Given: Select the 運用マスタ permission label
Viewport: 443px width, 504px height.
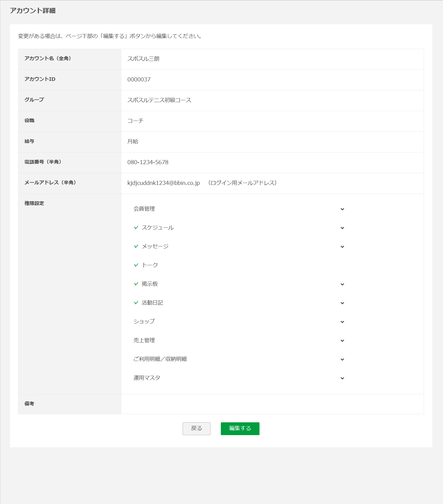Looking at the screenshot, I should 147,378.
